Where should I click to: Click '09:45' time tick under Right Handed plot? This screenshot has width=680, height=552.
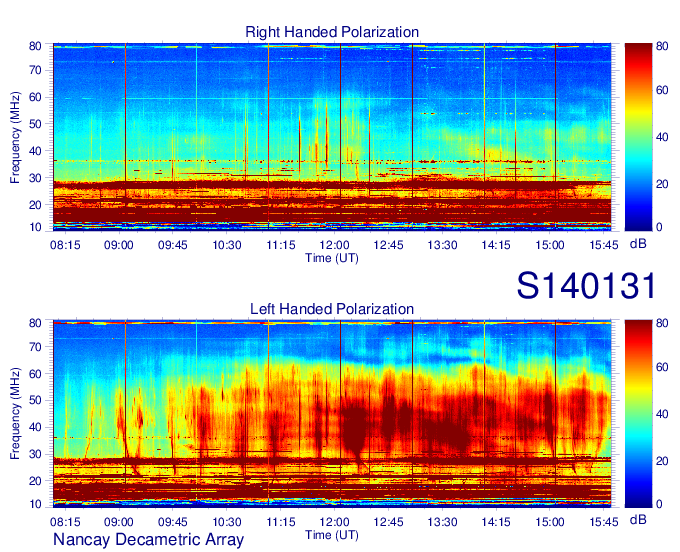coord(173,245)
